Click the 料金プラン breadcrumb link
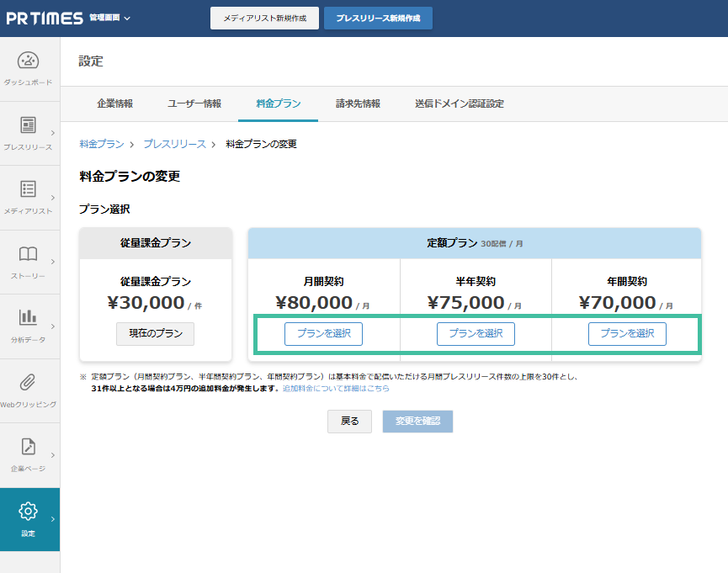 click(x=101, y=144)
